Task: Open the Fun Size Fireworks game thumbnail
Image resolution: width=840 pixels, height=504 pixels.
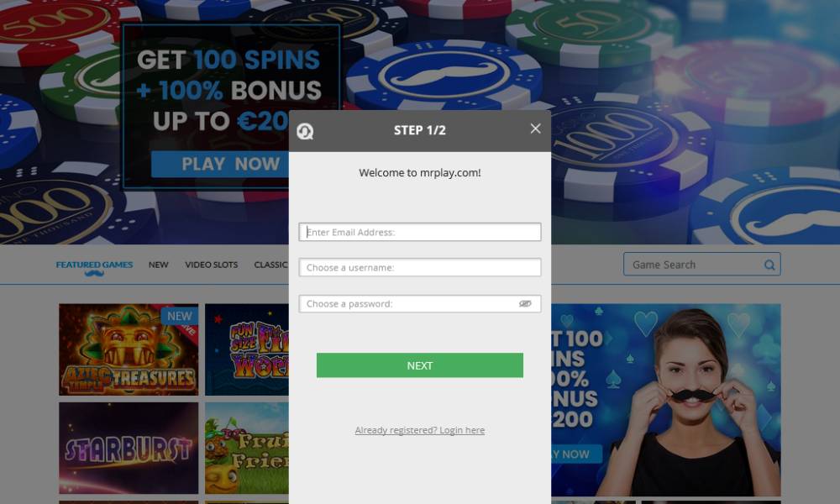Action: point(247,349)
